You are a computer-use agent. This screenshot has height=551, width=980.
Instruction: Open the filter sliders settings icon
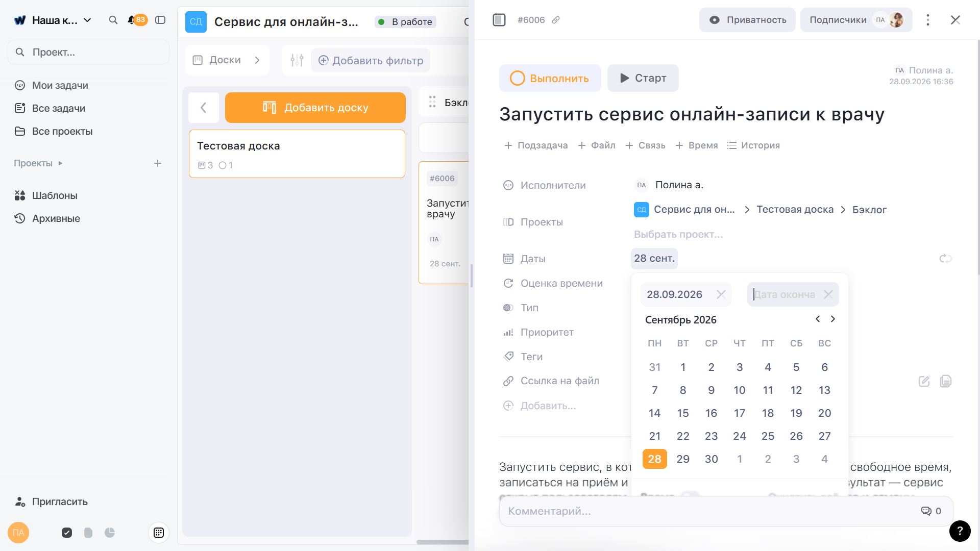coord(297,60)
